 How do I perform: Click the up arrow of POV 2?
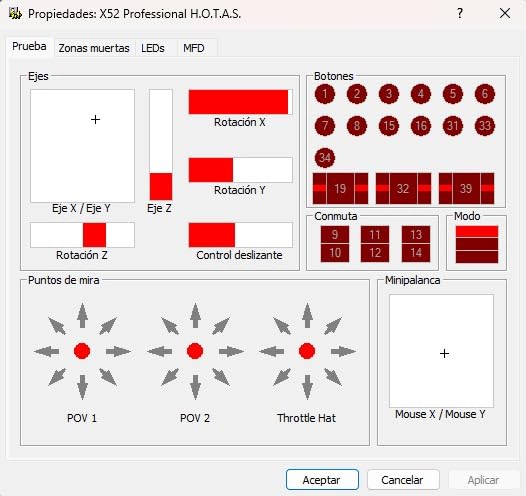(x=195, y=315)
